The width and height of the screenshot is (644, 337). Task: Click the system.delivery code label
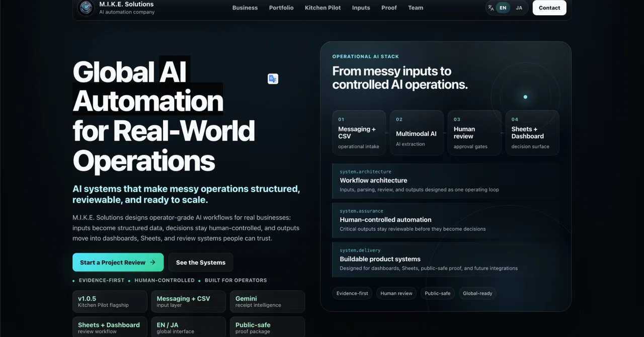(360, 250)
